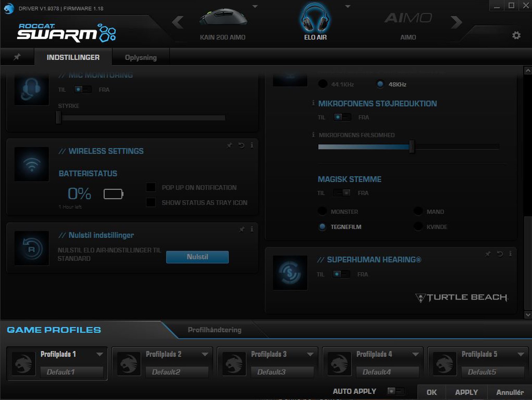
Task: Click the Superhuman Hearing panel icon
Action: tap(290, 273)
